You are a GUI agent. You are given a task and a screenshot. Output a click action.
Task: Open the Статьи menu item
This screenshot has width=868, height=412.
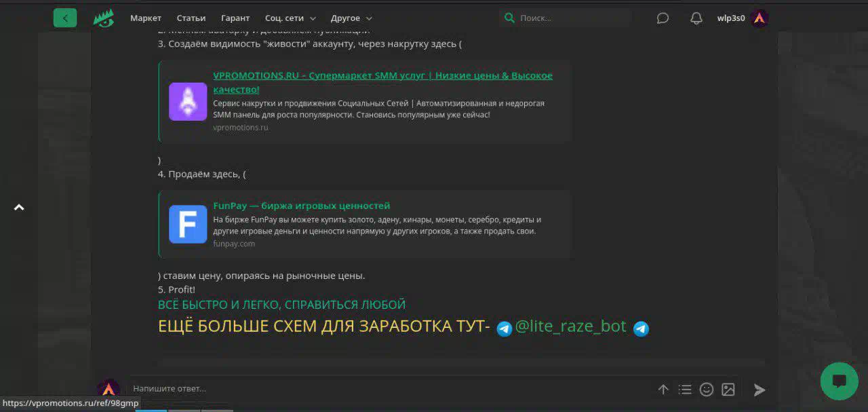pyautogui.click(x=191, y=18)
